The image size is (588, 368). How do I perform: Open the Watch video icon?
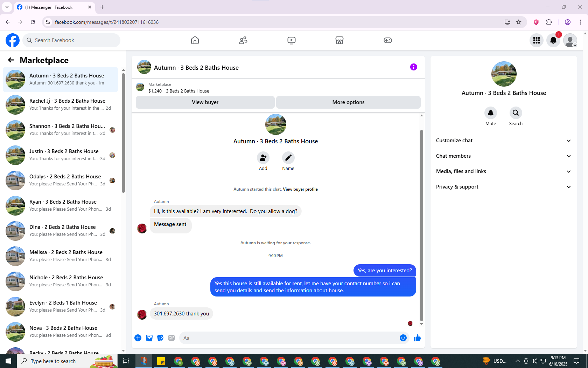(x=291, y=40)
